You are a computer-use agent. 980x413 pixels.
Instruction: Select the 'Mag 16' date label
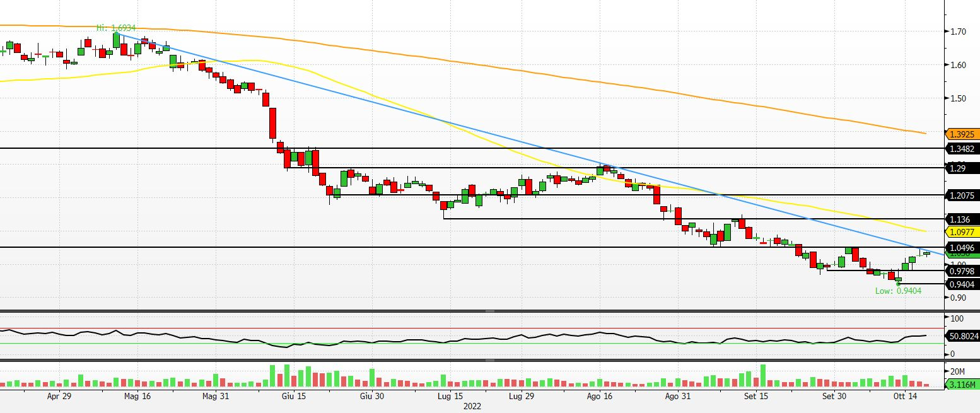click(137, 397)
